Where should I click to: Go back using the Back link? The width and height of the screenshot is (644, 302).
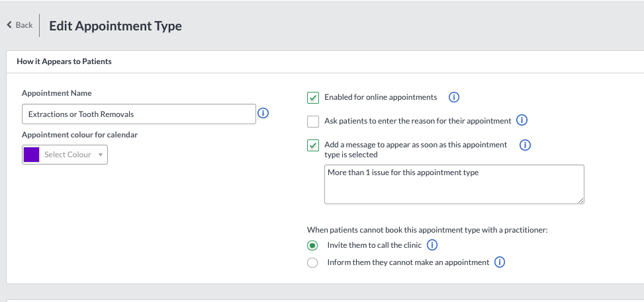(x=19, y=25)
